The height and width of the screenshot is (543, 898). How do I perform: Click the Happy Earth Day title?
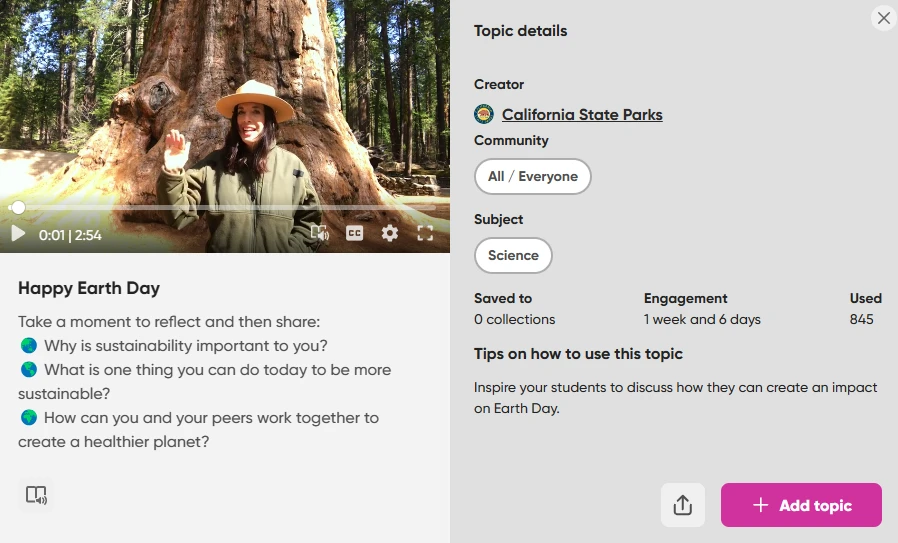click(x=89, y=288)
